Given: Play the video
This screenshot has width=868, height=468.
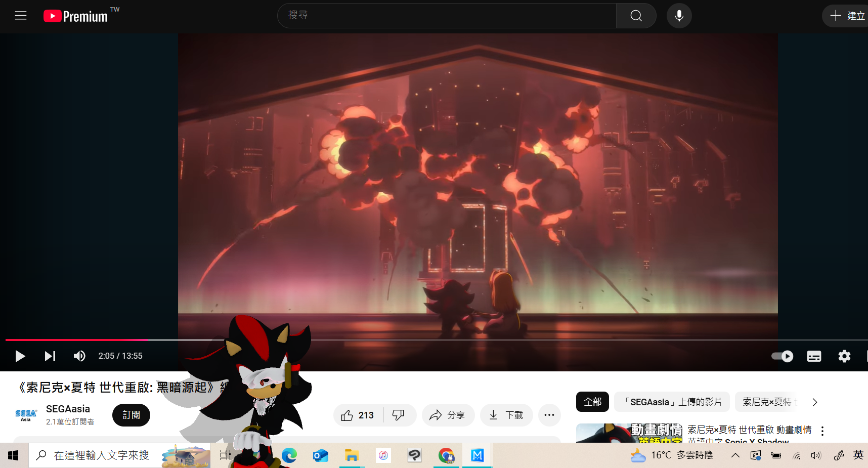Looking at the screenshot, I should (x=20, y=356).
